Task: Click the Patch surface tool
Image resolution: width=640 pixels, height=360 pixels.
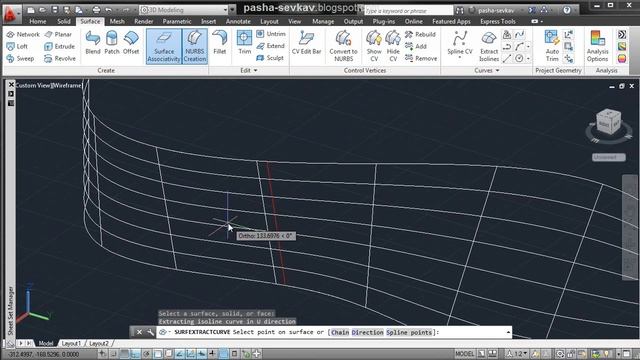Action: tap(111, 42)
